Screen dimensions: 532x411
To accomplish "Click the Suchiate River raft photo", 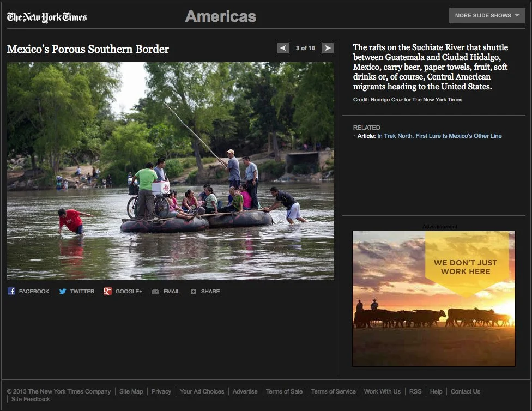I will [x=170, y=171].
